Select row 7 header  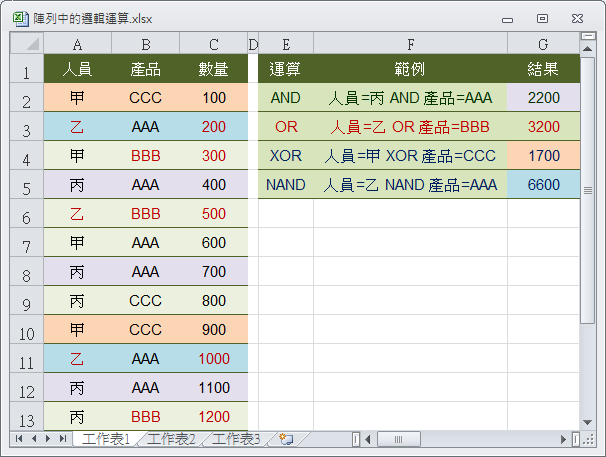coord(27,242)
